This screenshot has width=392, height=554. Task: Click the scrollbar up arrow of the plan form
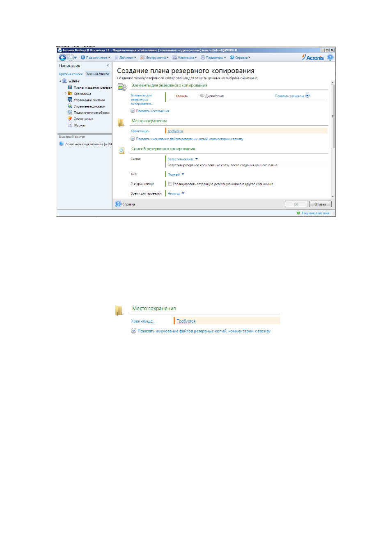[333, 83]
